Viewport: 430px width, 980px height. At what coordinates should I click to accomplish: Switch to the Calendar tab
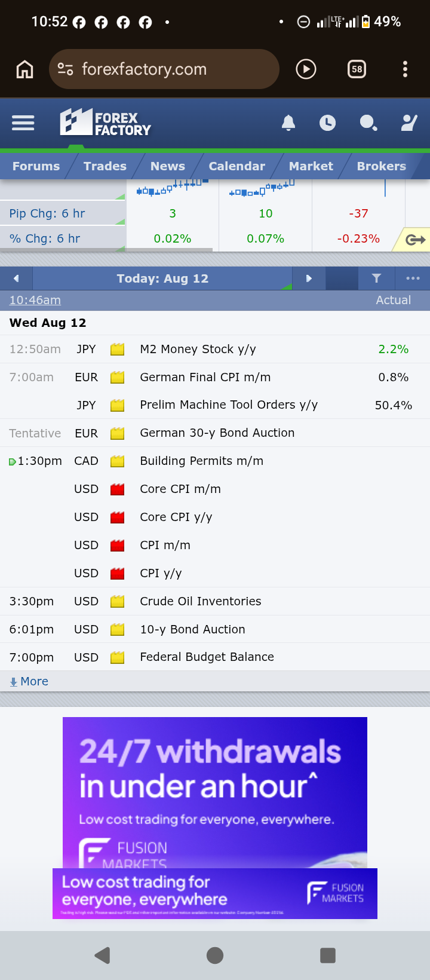pos(236,166)
